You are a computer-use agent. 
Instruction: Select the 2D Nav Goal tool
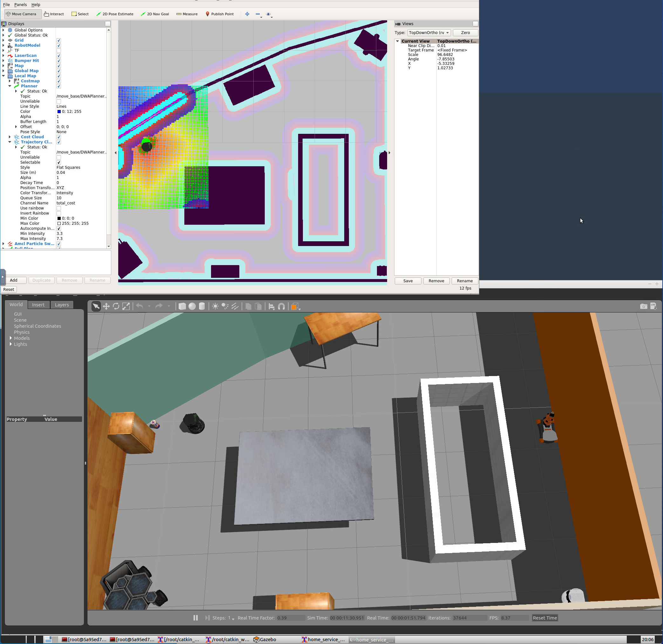tap(155, 14)
